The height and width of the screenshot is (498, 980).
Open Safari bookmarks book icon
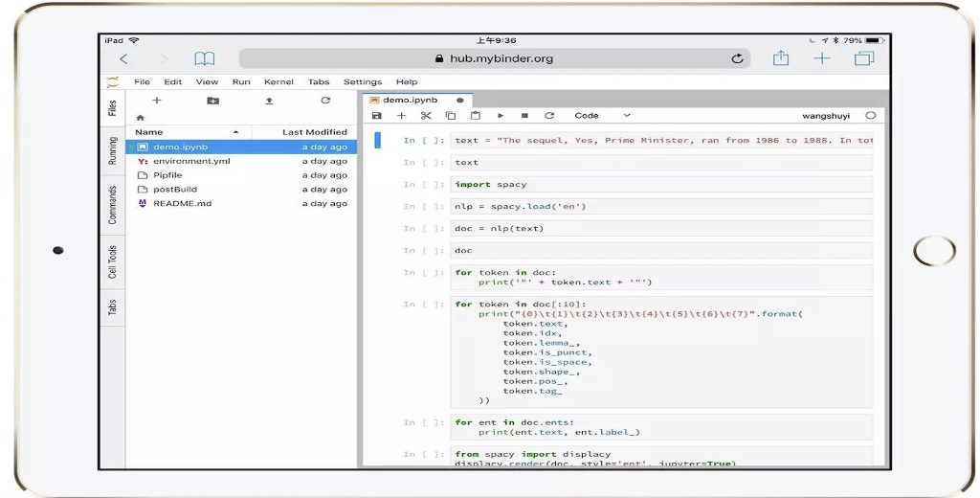point(205,58)
